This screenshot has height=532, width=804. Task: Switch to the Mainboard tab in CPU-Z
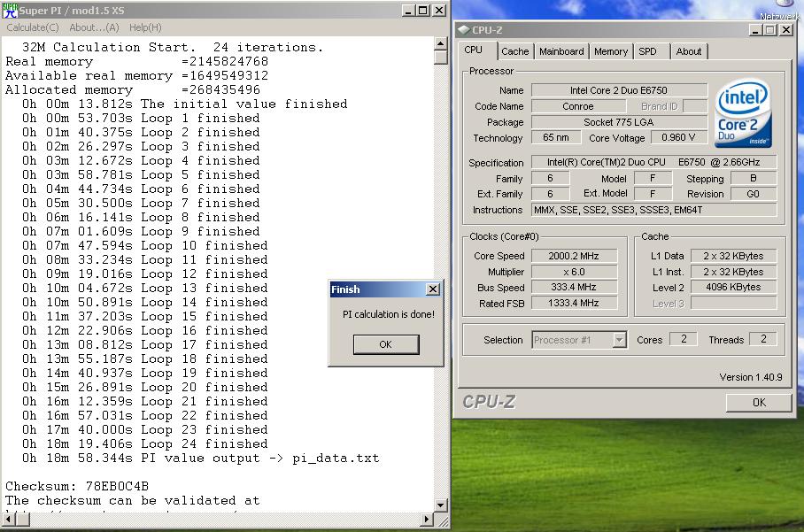coord(561,51)
